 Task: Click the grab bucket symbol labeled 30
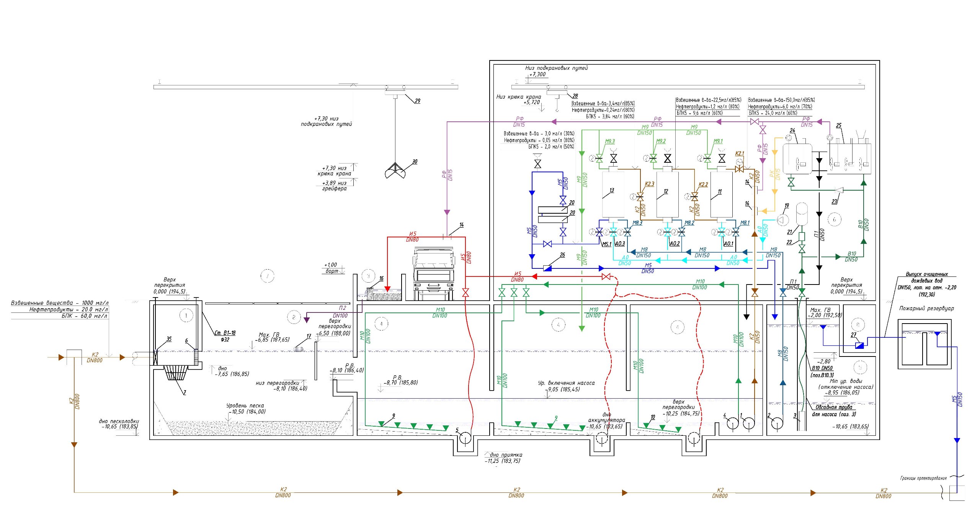(395, 171)
